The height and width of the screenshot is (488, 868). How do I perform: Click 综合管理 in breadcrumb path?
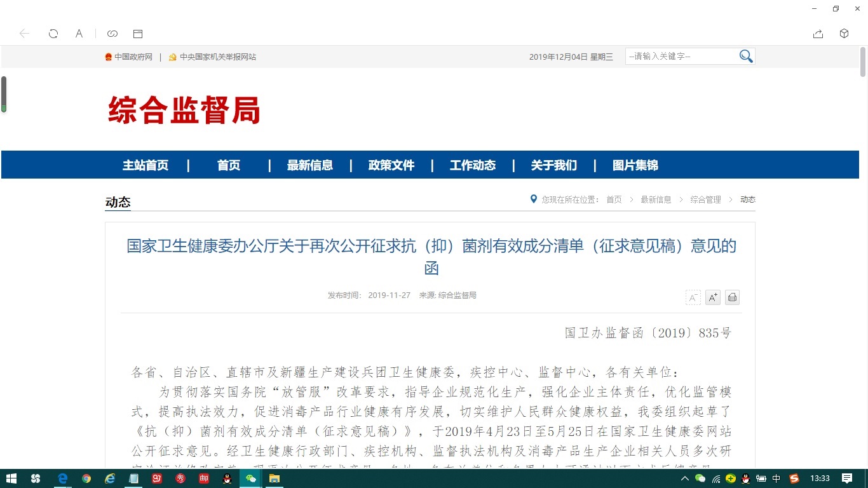click(x=705, y=200)
